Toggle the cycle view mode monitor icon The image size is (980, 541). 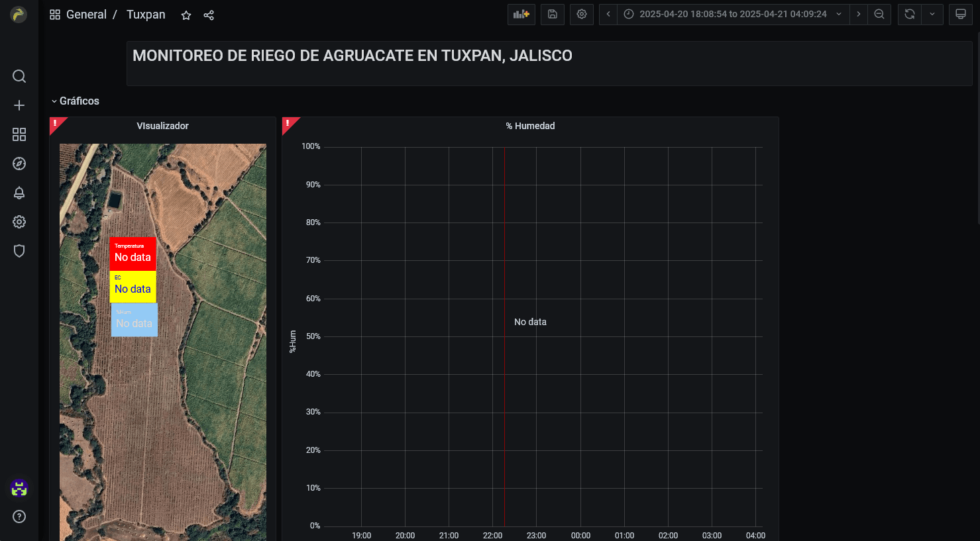[x=960, y=14]
